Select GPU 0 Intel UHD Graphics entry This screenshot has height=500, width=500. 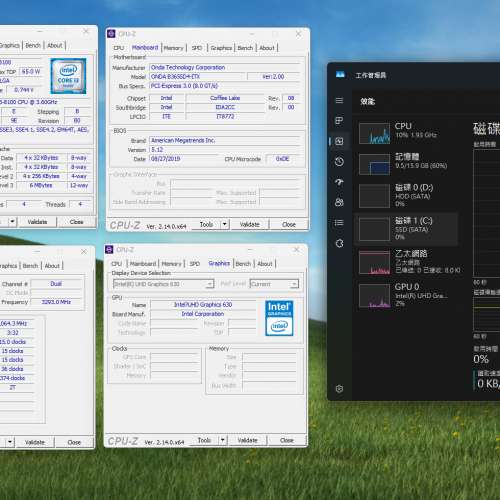point(407,295)
